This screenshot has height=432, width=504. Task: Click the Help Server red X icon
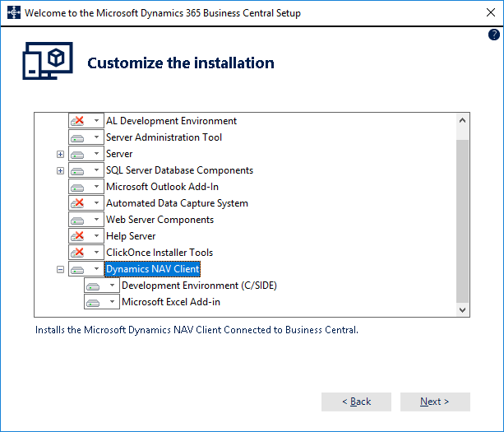77,236
